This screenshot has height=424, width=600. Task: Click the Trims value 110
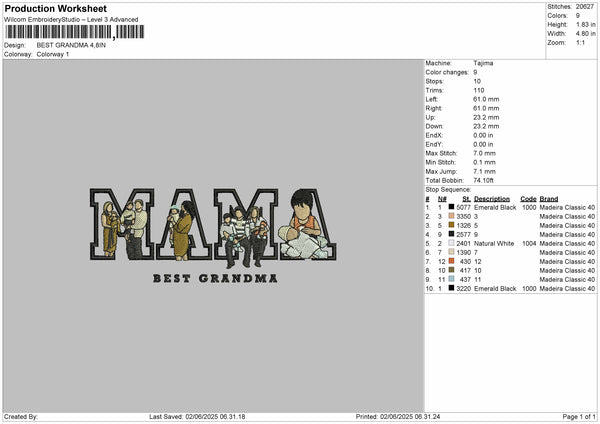pyautogui.click(x=479, y=90)
